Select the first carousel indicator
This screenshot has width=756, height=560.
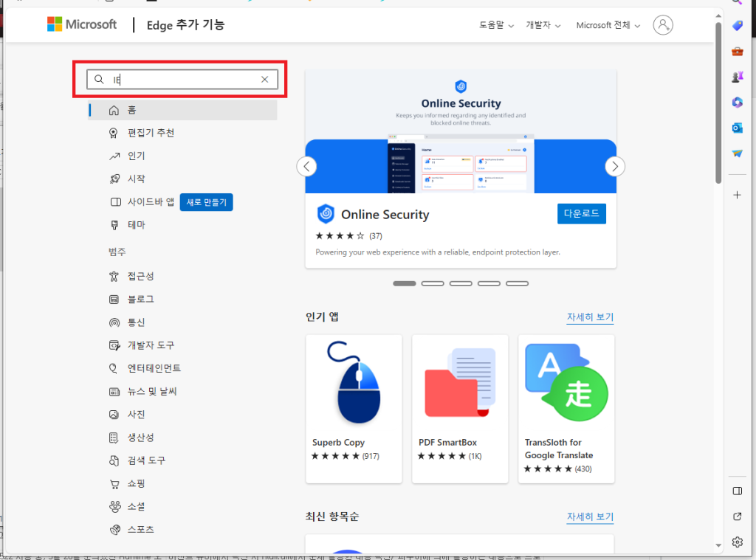(404, 283)
